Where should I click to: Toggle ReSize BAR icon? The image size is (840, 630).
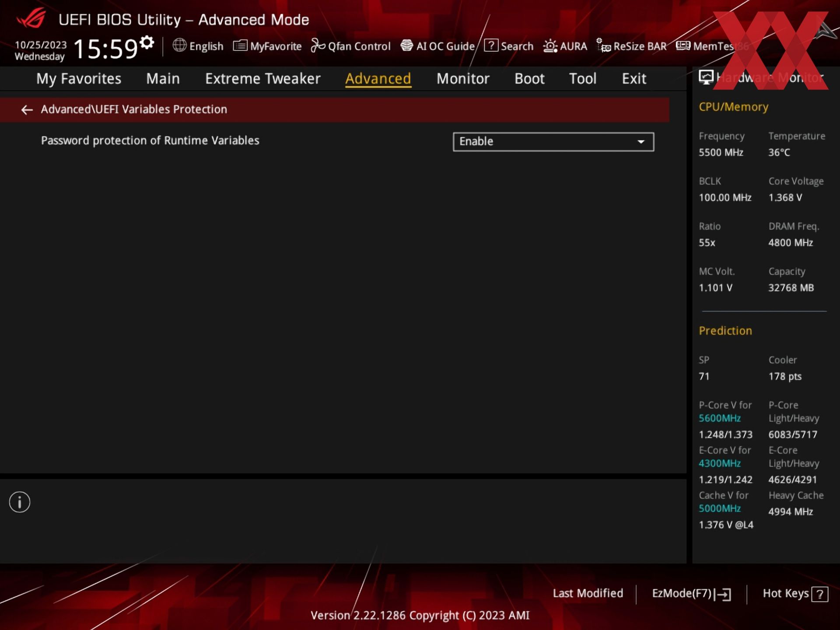click(x=603, y=45)
